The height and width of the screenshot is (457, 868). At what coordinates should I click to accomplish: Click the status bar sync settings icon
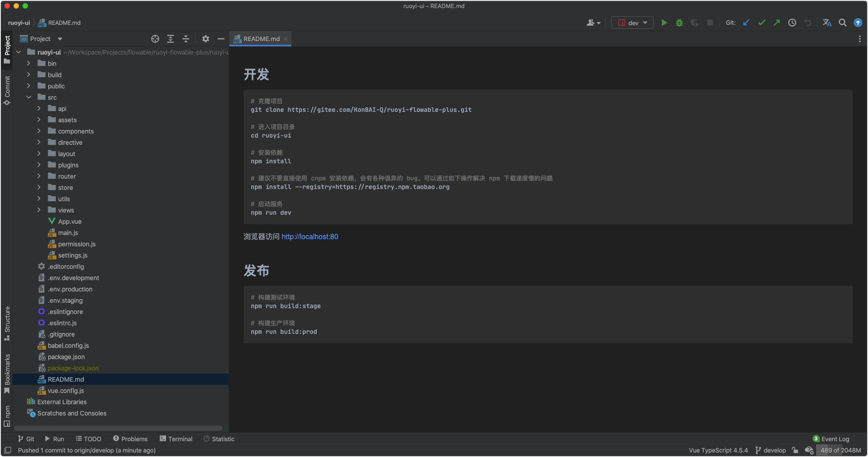809,450
